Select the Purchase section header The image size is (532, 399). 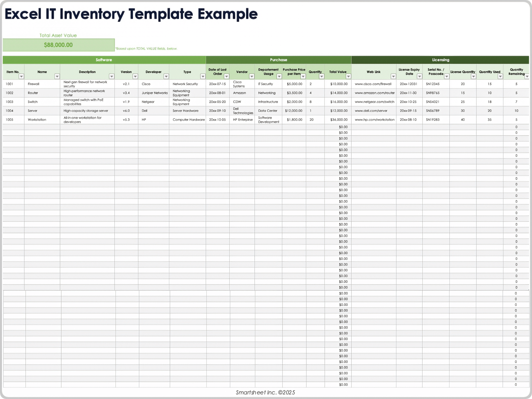click(x=278, y=60)
